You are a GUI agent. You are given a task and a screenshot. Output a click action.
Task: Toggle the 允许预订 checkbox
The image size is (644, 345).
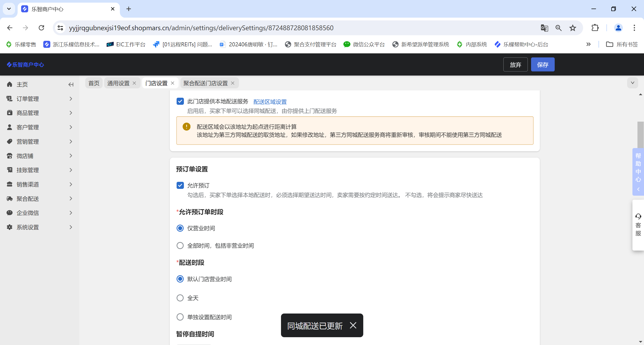click(180, 185)
